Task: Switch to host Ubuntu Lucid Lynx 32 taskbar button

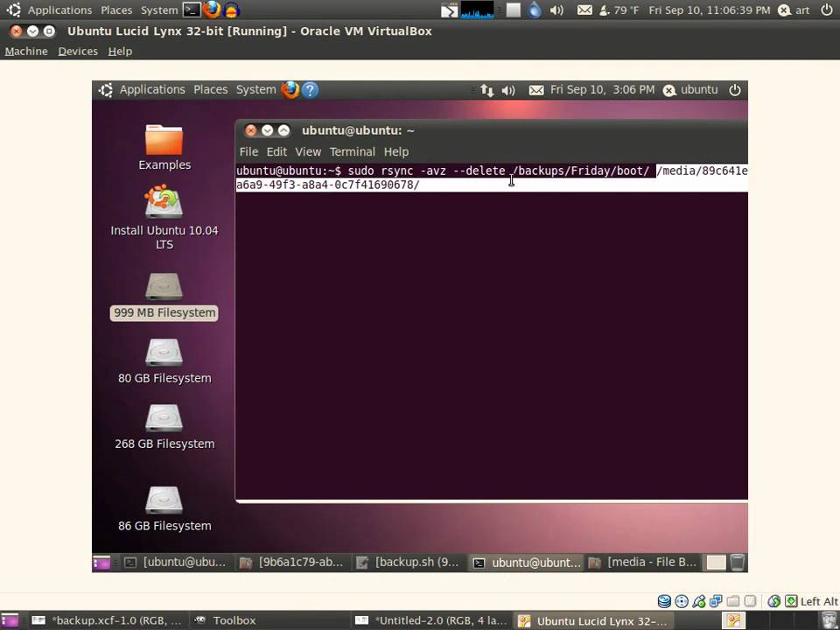Action: point(593,621)
